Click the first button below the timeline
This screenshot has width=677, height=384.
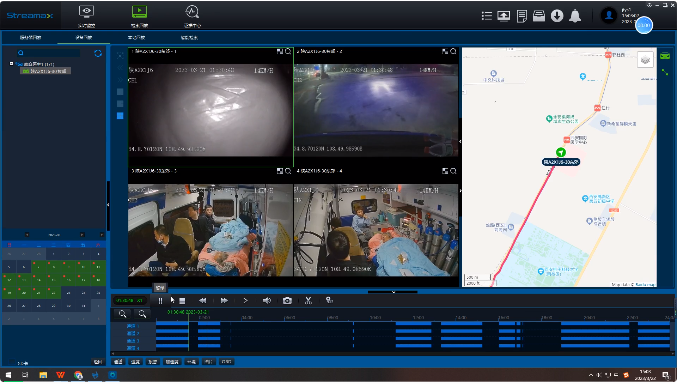(118, 362)
